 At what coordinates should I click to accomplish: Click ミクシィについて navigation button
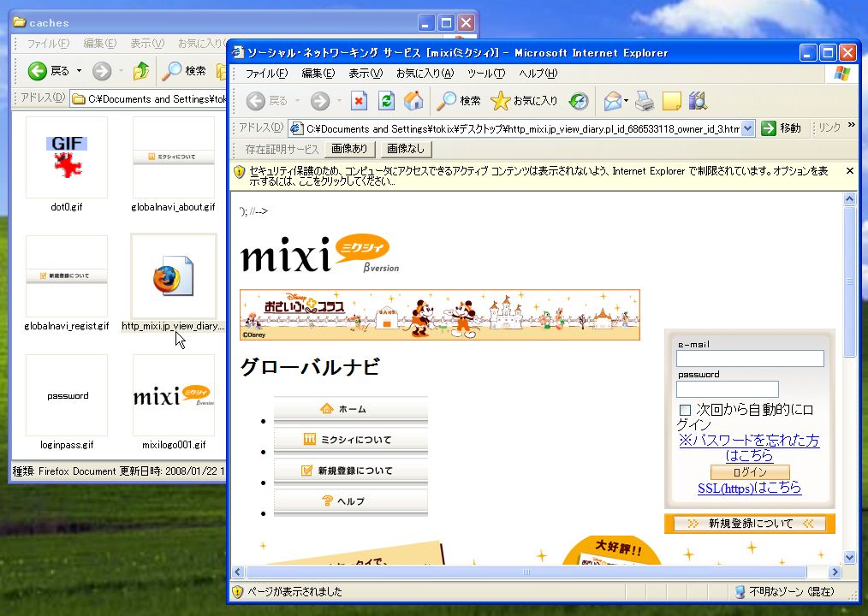point(350,440)
